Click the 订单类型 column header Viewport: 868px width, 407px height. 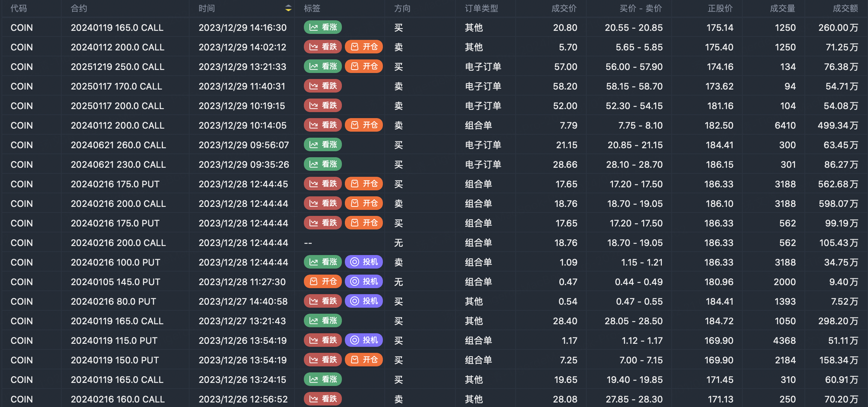(481, 8)
